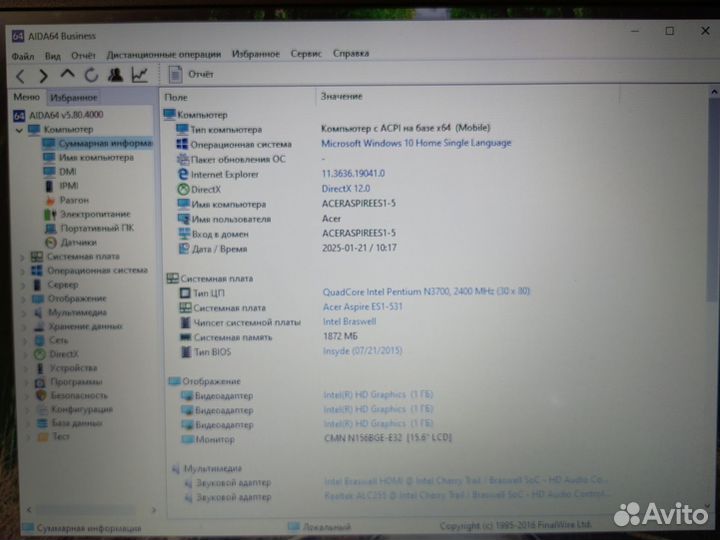The image size is (720, 540).
Task: Open the Сервис menu
Action: tap(306, 54)
